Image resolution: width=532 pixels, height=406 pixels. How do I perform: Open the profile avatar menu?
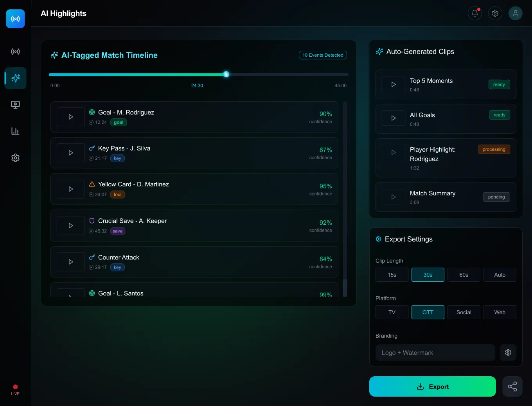pos(515,13)
